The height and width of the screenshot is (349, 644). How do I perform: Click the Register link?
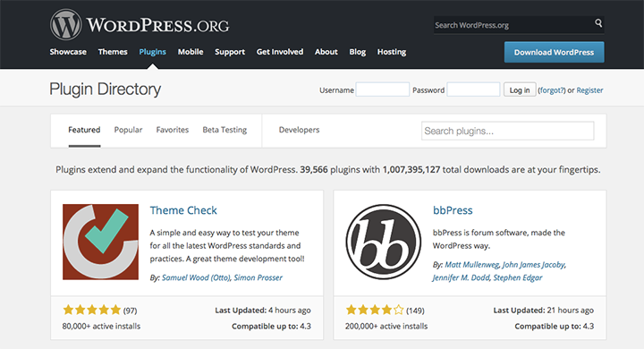(x=589, y=90)
